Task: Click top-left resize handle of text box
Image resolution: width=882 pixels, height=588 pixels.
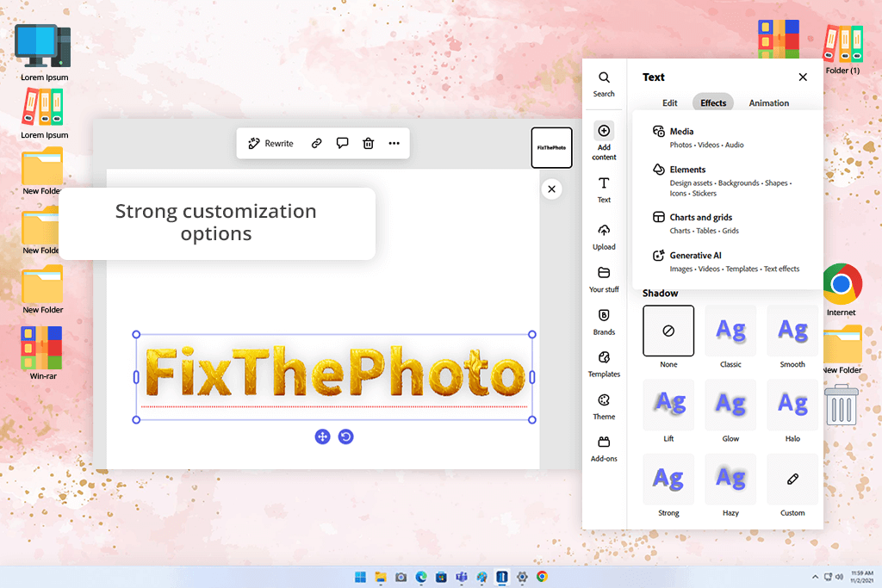Action: click(x=136, y=335)
